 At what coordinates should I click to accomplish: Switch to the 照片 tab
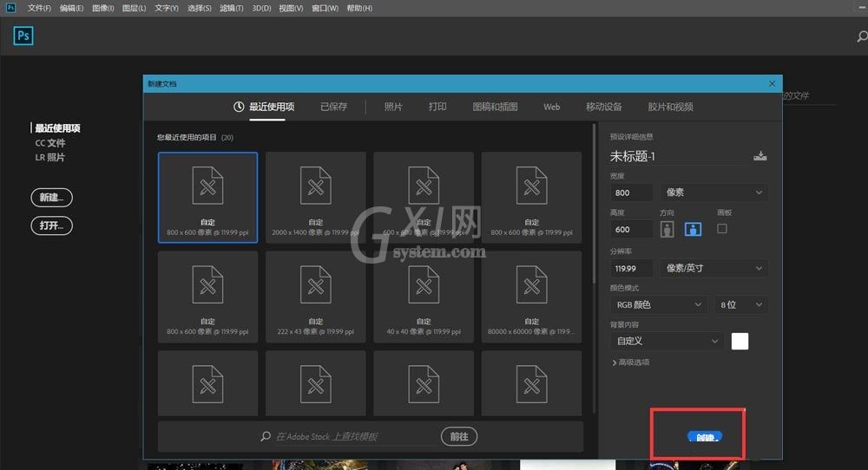click(393, 107)
